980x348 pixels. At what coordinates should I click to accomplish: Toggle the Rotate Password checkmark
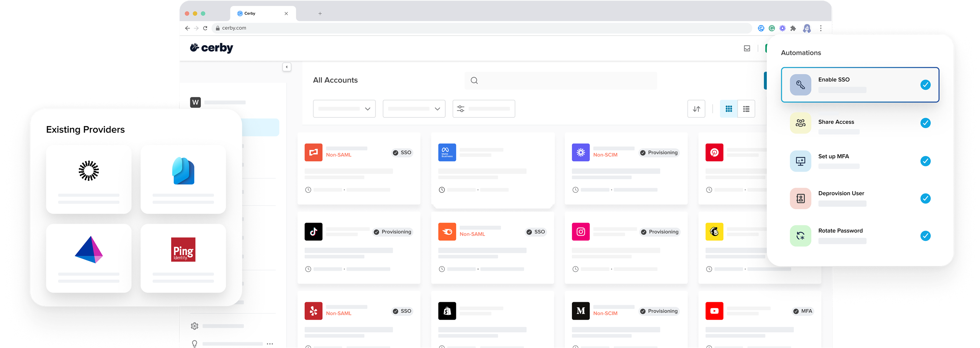point(925,236)
